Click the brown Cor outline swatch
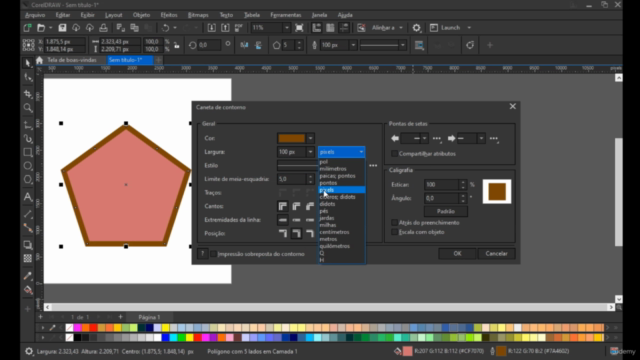 (x=291, y=138)
